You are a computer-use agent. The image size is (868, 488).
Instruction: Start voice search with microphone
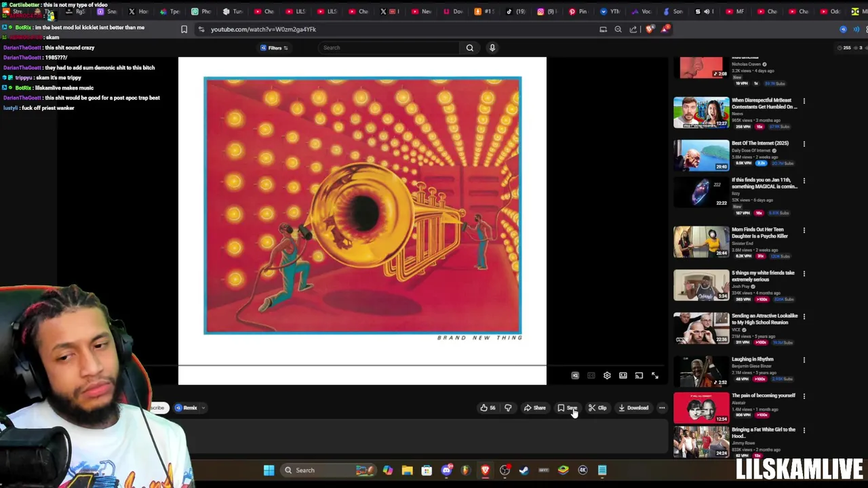coord(492,47)
